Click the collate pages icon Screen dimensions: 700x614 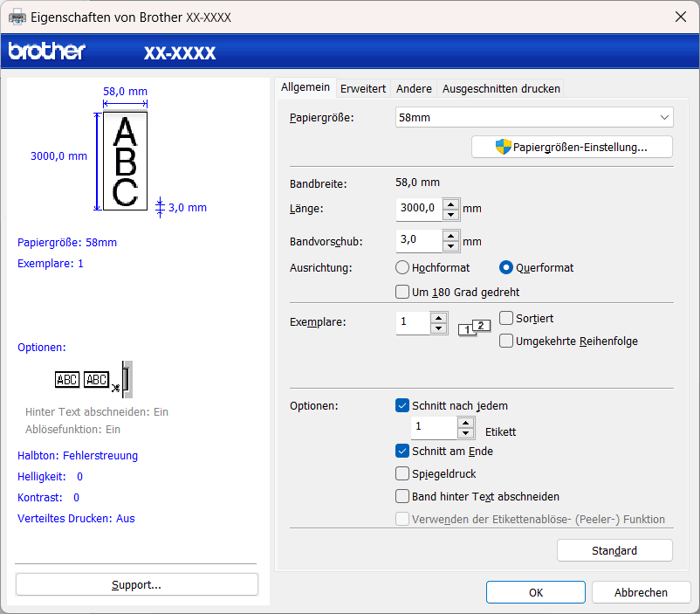(474, 328)
